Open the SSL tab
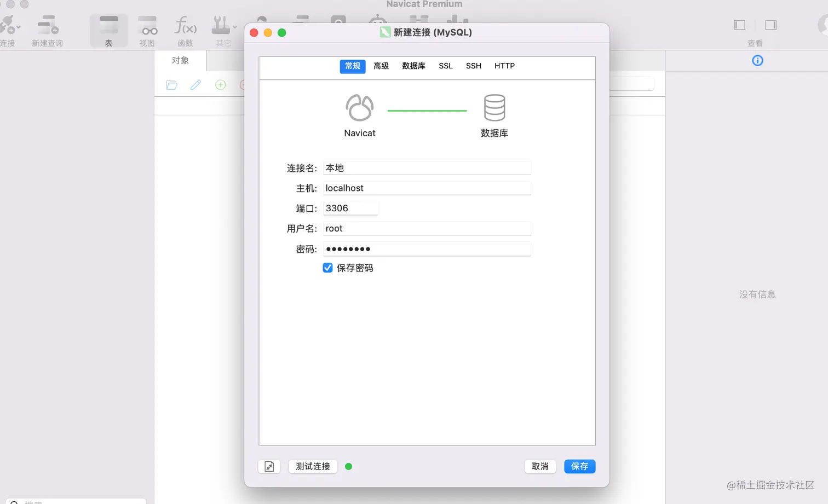Viewport: 828px width, 504px height. [x=446, y=66]
